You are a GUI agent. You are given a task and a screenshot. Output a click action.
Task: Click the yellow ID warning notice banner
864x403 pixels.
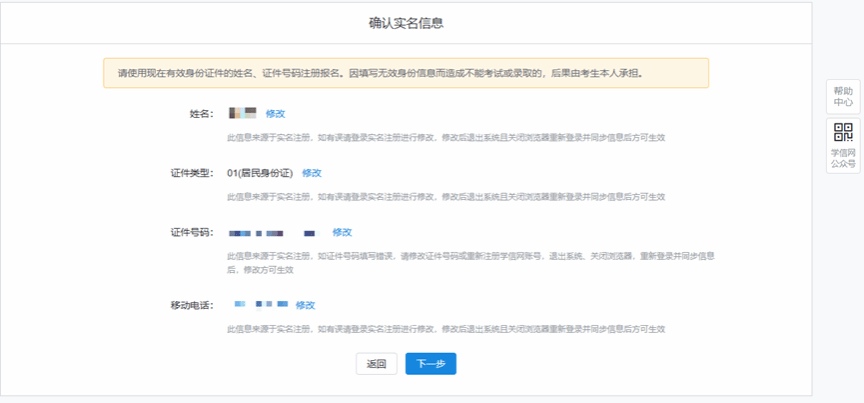[x=406, y=73]
